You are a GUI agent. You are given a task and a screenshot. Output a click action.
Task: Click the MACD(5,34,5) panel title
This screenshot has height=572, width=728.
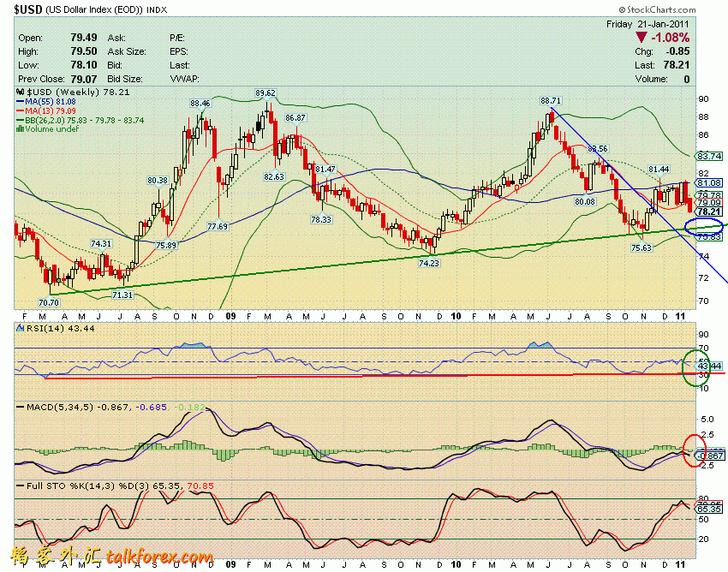[x=111, y=408]
